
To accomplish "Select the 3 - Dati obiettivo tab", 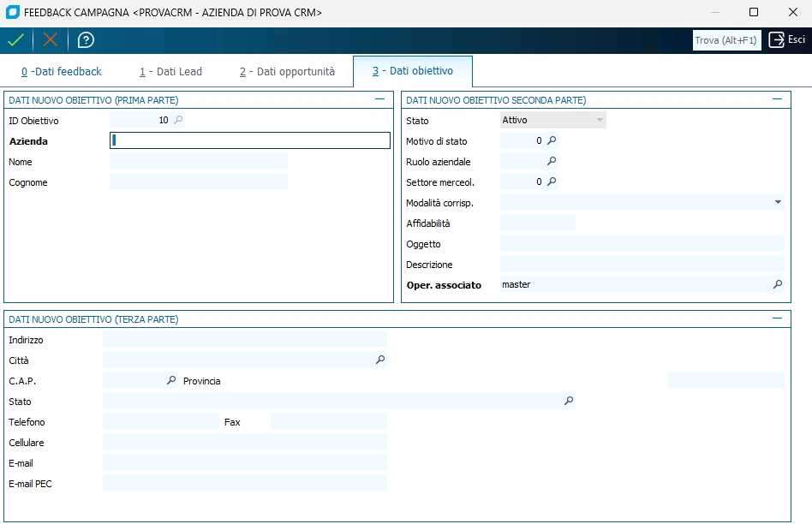I will click(413, 71).
